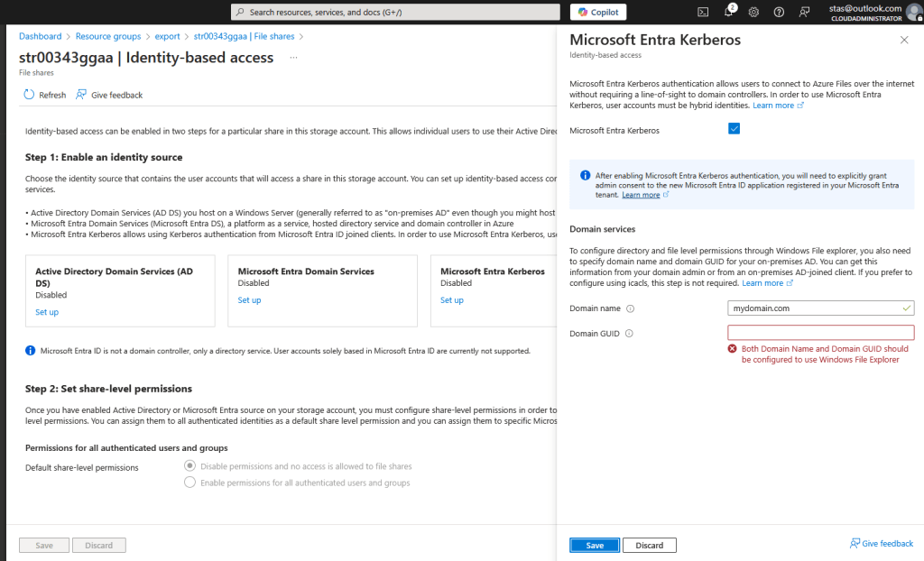Viewport: 924px width, 561px height.
Task: Select Disable permissions and no access radio
Action: click(x=189, y=466)
